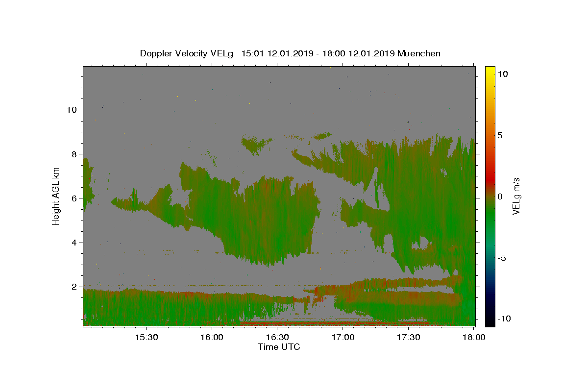This screenshot has height=392, width=588.
Task: Click the '15:01 12.01.2019' start time in title
Action: (x=277, y=53)
